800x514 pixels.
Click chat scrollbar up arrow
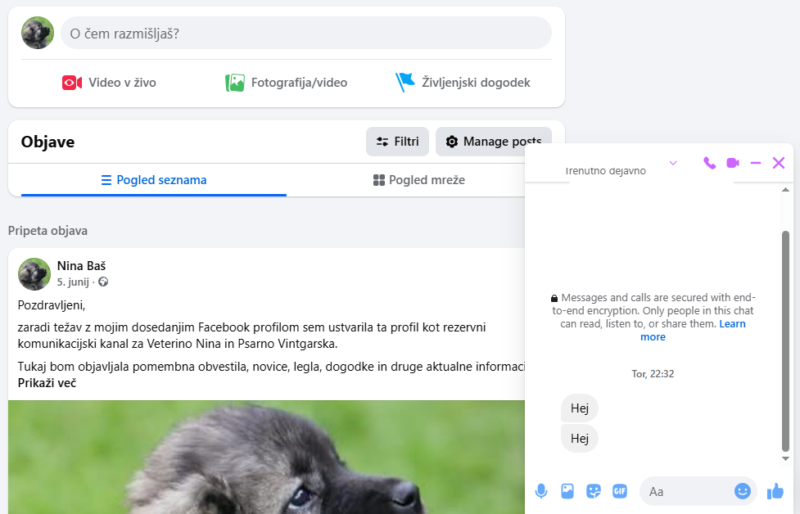tap(786, 190)
